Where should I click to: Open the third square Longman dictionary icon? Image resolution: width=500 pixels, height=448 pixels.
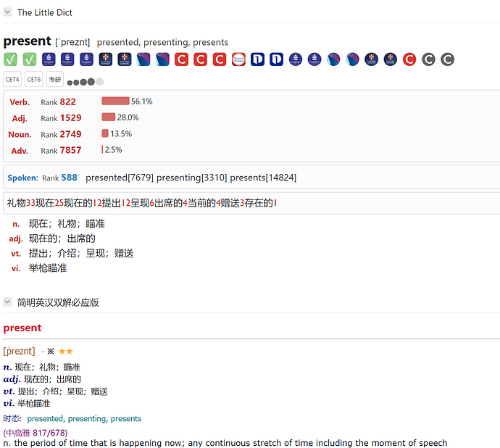(86, 59)
